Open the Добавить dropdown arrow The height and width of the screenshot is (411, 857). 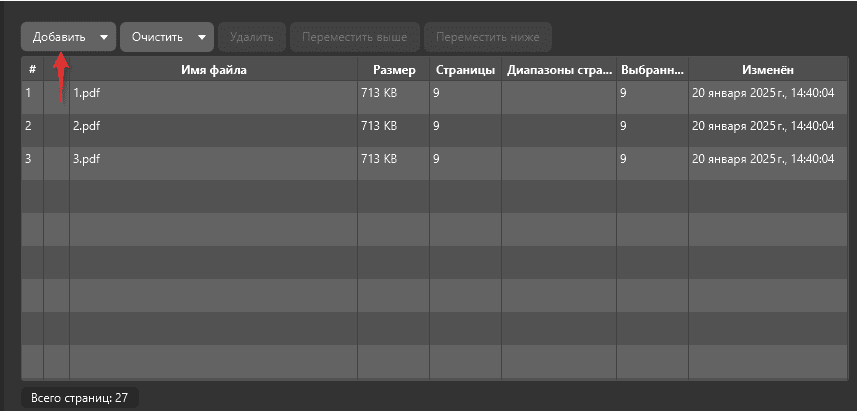104,38
